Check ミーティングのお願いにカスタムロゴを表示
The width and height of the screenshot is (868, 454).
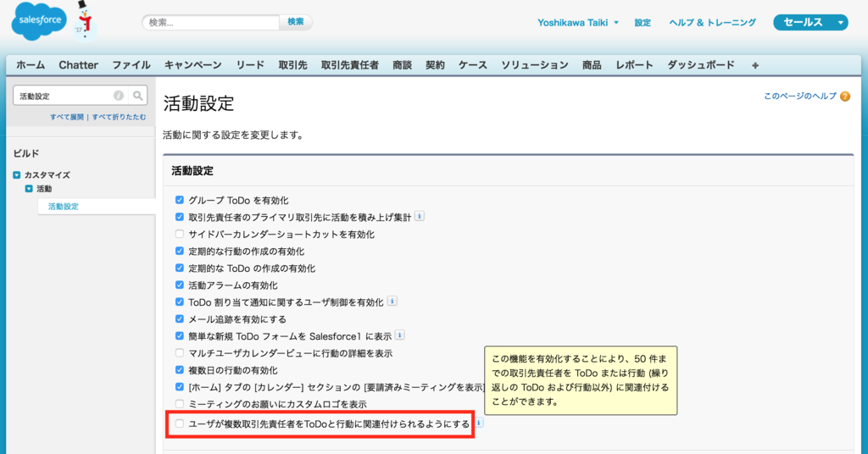tap(180, 404)
